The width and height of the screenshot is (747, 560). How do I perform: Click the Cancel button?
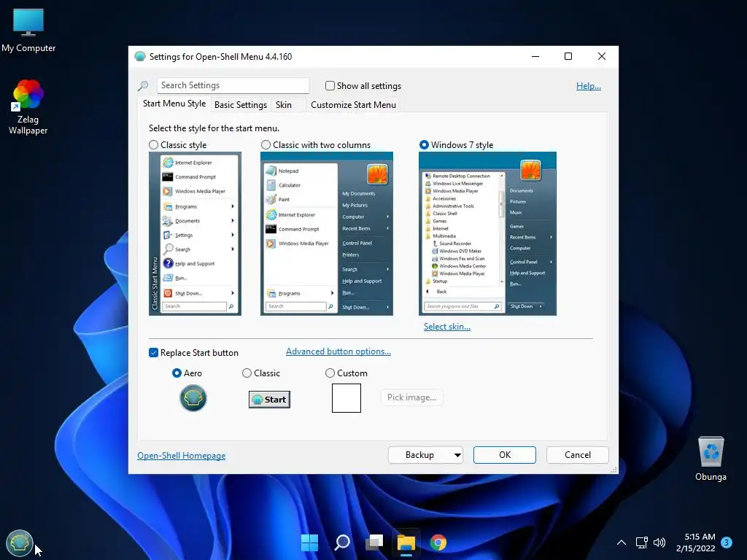point(578,455)
